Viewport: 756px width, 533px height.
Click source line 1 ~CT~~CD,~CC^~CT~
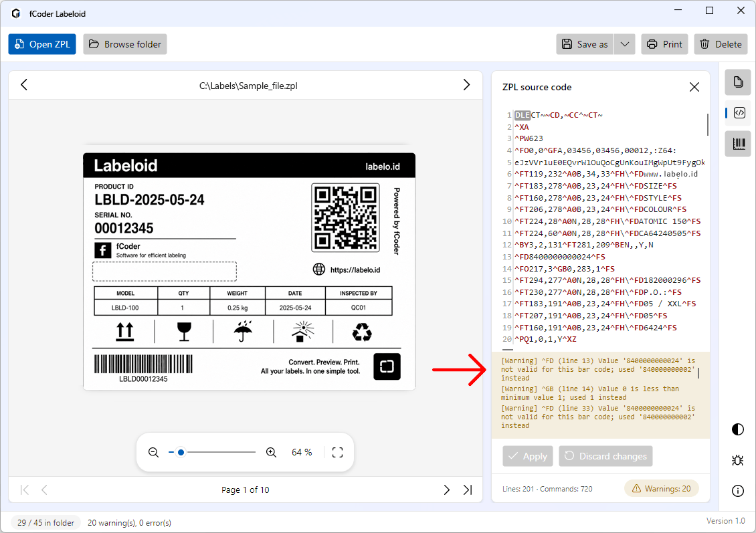(x=559, y=115)
